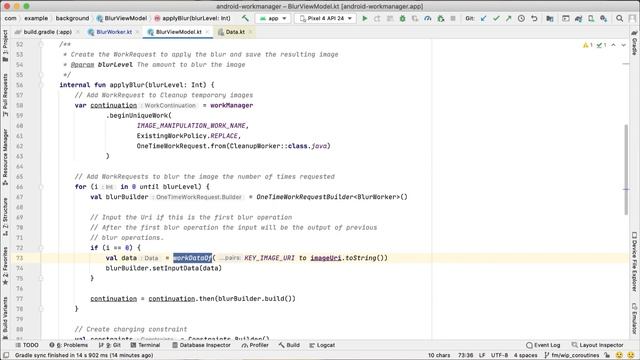This screenshot has height=360, width=640.
Task: Click the Attach Debugger to Process icon
Action: pos(440,18)
